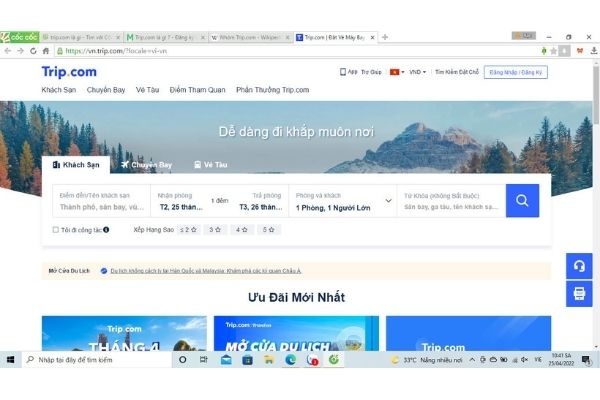
Task: Focus the Từ Khóa keyword field
Action: pos(452,201)
